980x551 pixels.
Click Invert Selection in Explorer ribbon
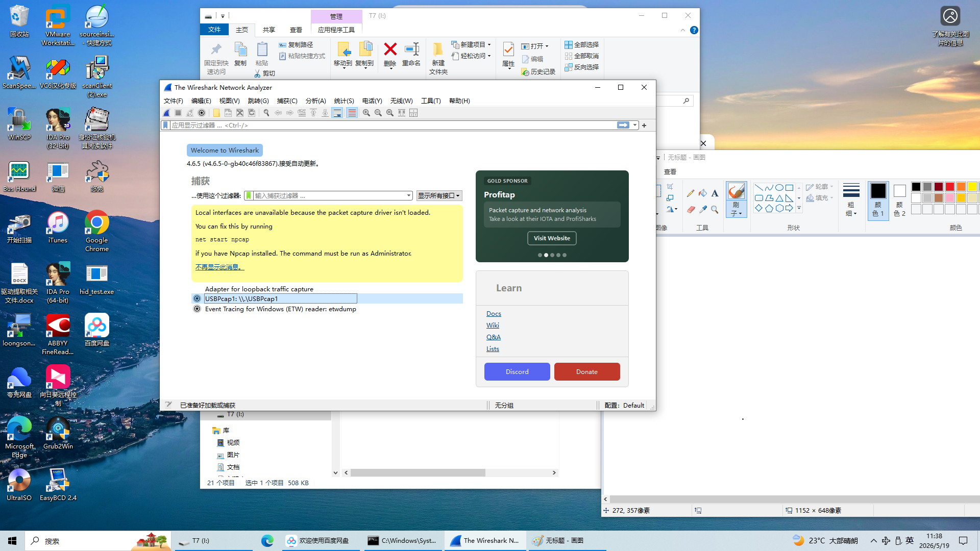coord(582,67)
